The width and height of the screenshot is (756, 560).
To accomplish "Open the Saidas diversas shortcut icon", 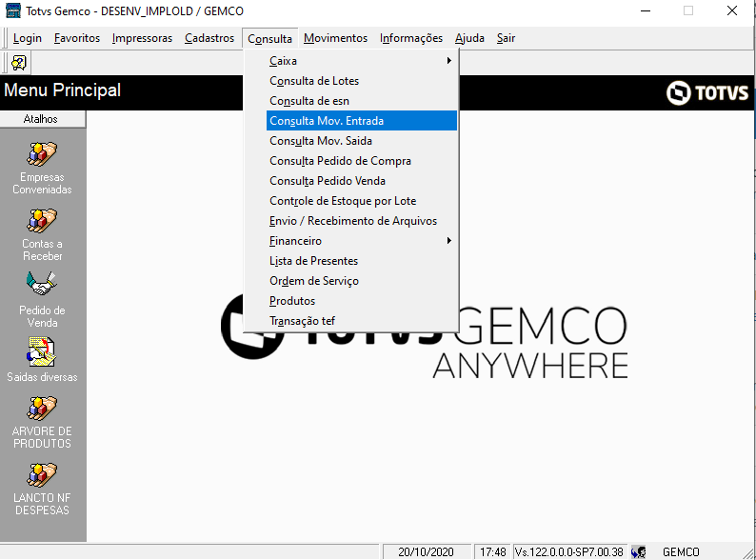I will pyautogui.click(x=42, y=352).
